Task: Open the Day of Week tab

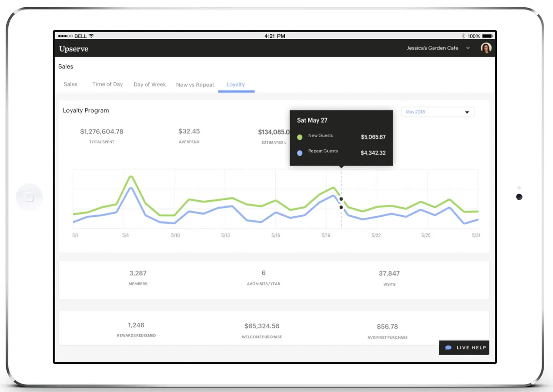Action: tap(149, 84)
